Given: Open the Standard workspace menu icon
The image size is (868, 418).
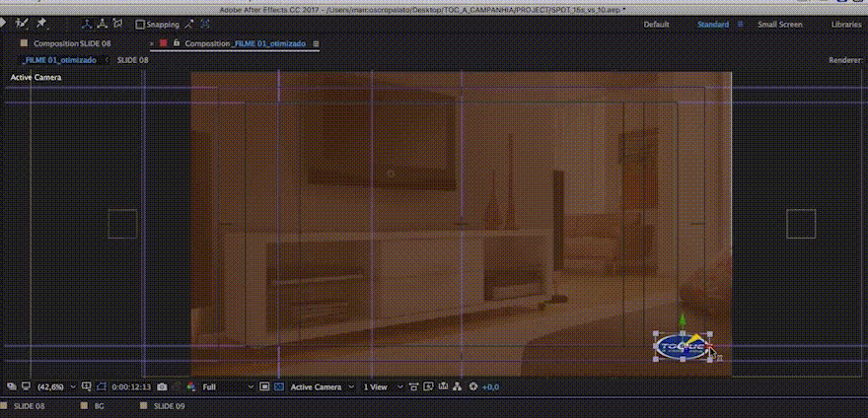Looking at the screenshot, I should (x=738, y=25).
